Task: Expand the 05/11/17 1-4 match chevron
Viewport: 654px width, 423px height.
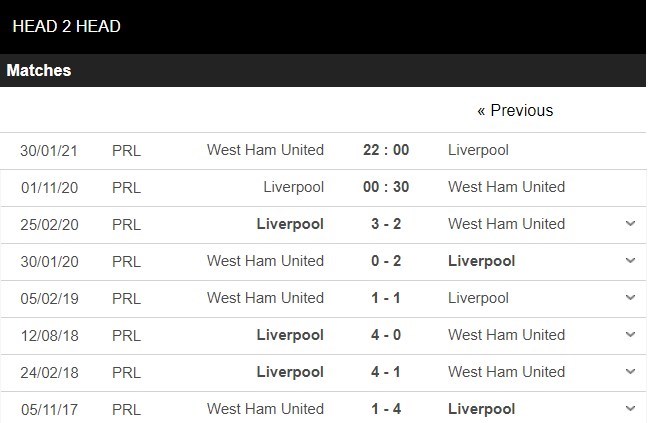Action: tap(630, 408)
